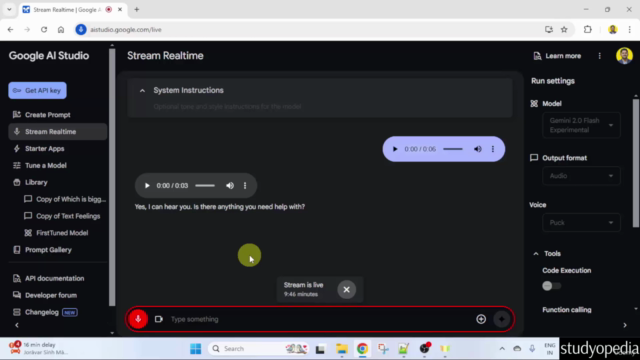Select Stream Realtime in sidebar

click(57, 132)
